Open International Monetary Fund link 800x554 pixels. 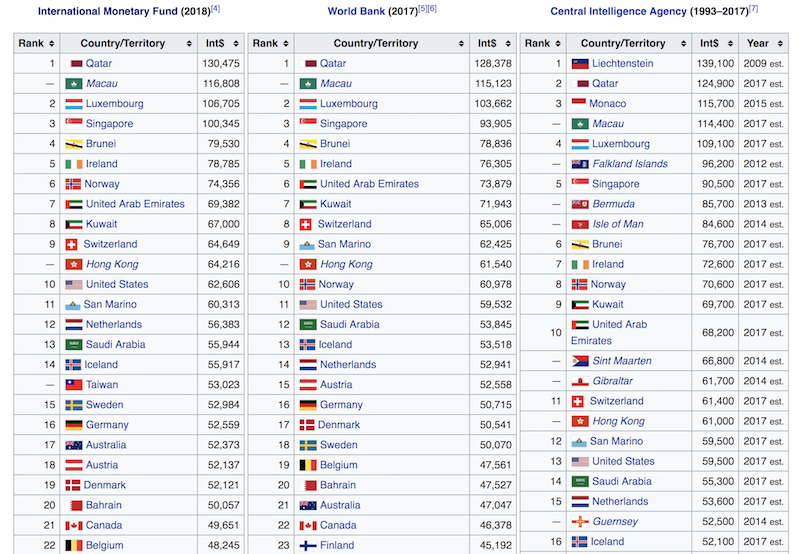[x=108, y=11]
